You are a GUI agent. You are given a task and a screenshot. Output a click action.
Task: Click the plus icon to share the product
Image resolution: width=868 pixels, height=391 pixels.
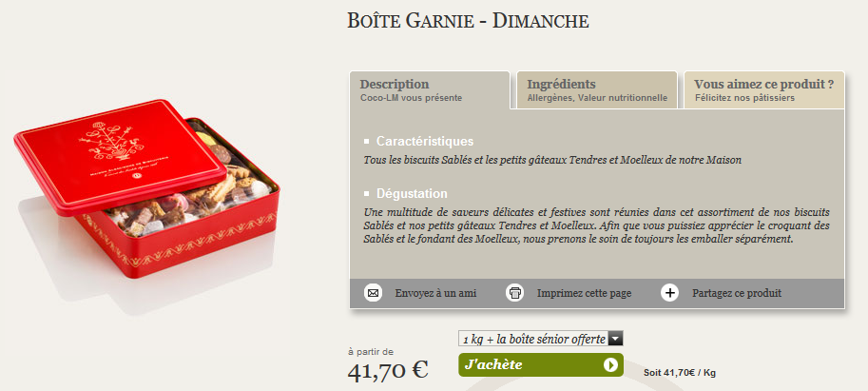[670, 293]
